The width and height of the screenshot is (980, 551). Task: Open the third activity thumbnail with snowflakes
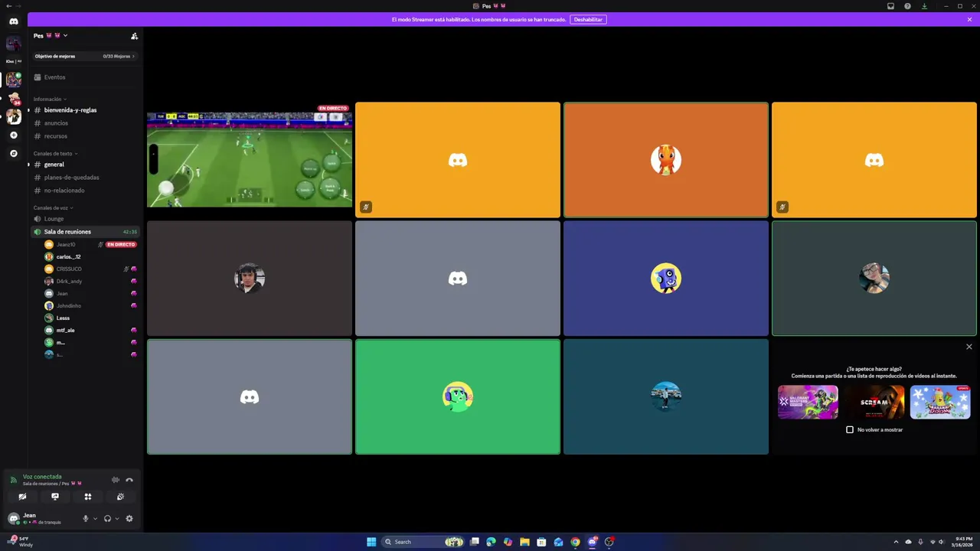pos(940,403)
